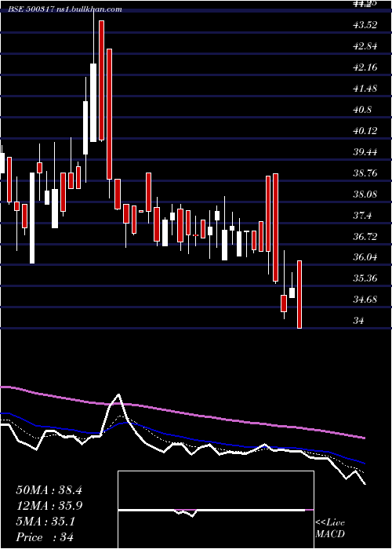Viewport: 392px width, 549px height.
Task: Click the last red candlestick ending at 34
Action: pyautogui.click(x=299, y=294)
